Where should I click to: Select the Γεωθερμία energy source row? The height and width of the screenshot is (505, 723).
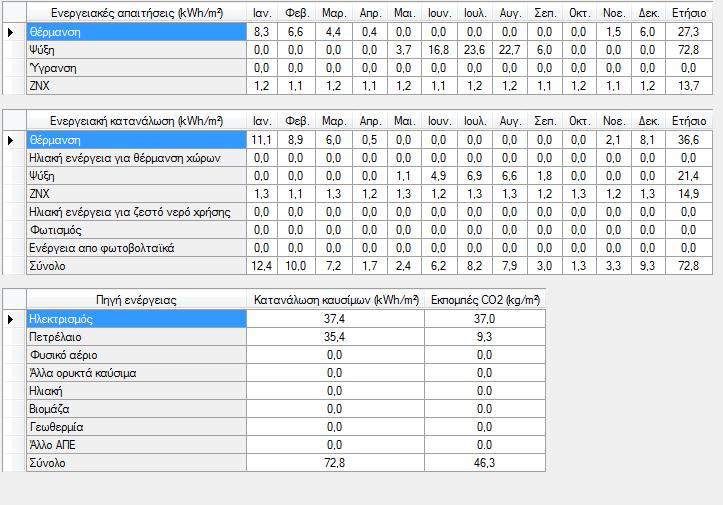[286, 427]
